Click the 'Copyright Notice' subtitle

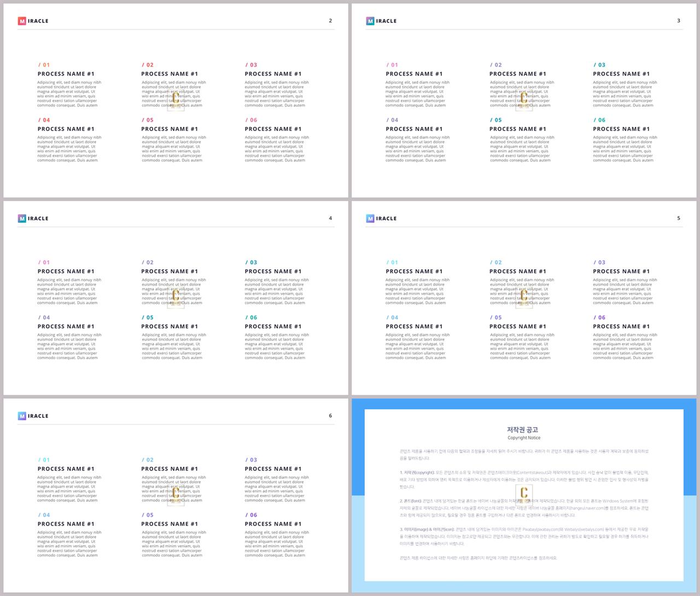point(523,438)
